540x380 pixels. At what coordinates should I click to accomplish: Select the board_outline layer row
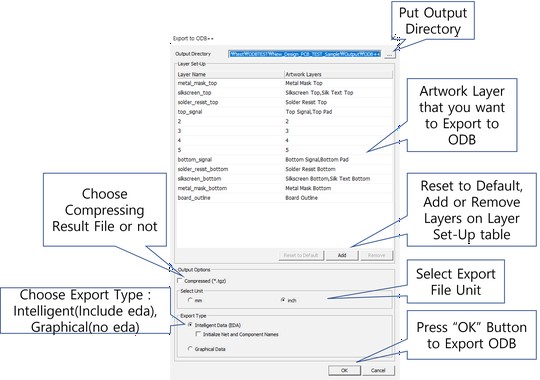tap(284, 198)
